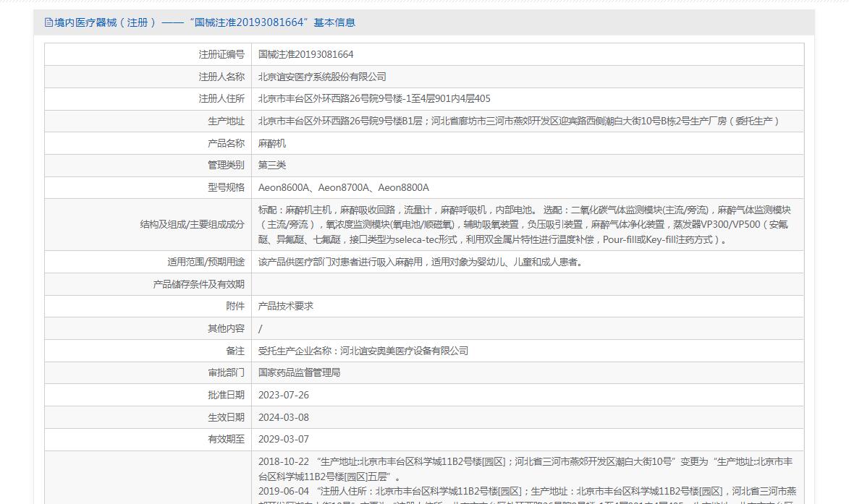Click the document icon in the header

click(x=48, y=22)
